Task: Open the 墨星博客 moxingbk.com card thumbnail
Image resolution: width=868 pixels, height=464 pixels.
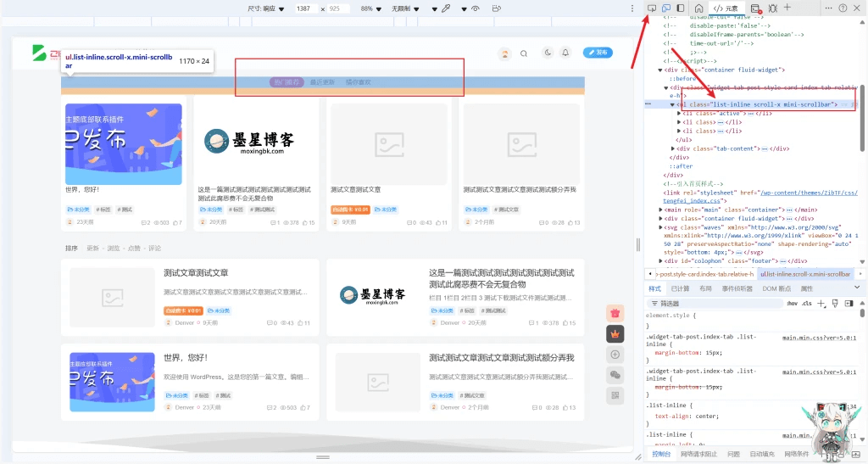Action: 256,143
